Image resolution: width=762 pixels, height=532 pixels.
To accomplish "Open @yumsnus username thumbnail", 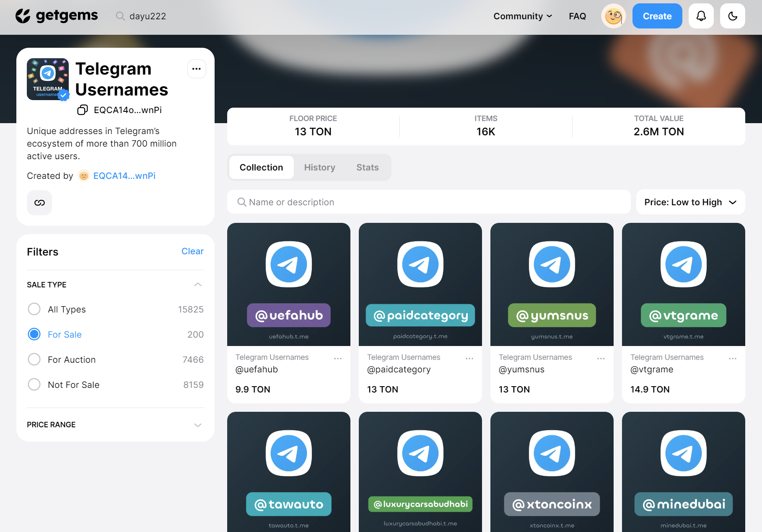I will (x=552, y=284).
